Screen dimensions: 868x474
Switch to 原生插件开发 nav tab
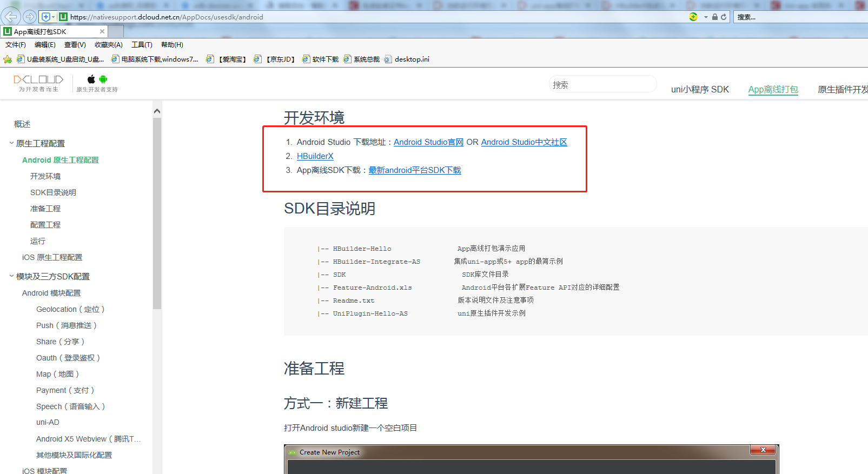pyautogui.click(x=843, y=89)
